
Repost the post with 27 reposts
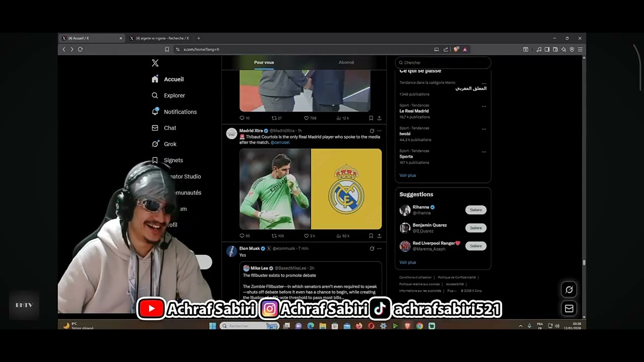pos(277,118)
